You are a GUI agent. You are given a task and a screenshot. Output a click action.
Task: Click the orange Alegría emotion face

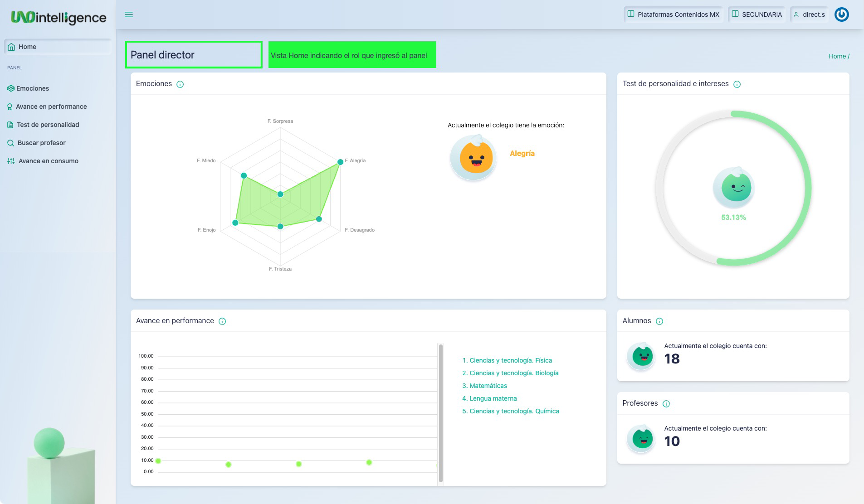475,158
